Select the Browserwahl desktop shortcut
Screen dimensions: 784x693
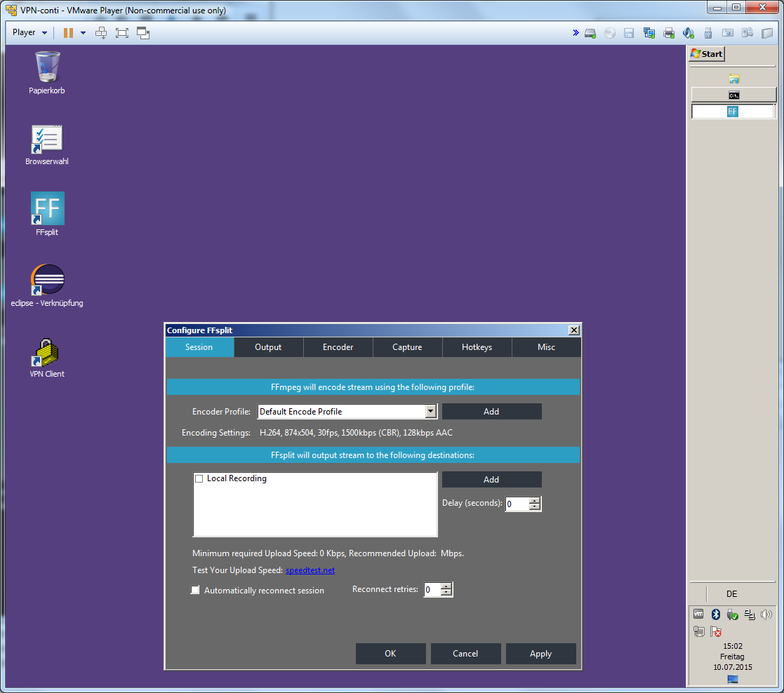(x=47, y=145)
